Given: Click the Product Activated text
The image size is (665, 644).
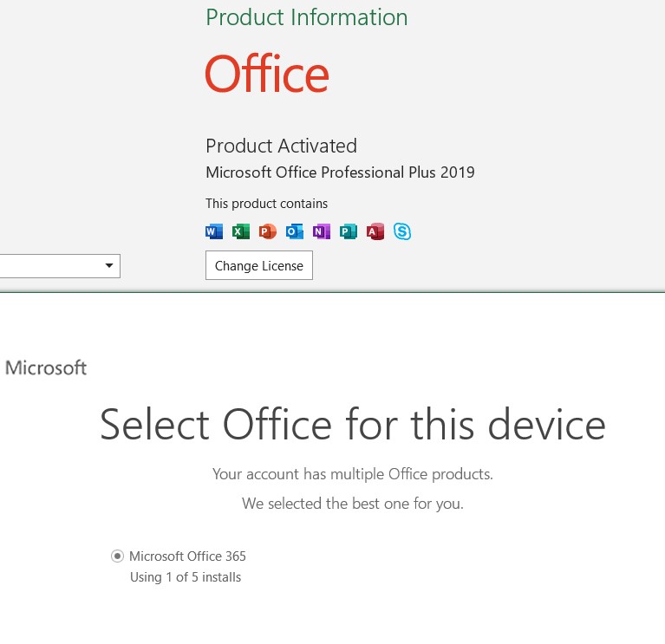Looking at the screenshot, I should coord(281,146).
